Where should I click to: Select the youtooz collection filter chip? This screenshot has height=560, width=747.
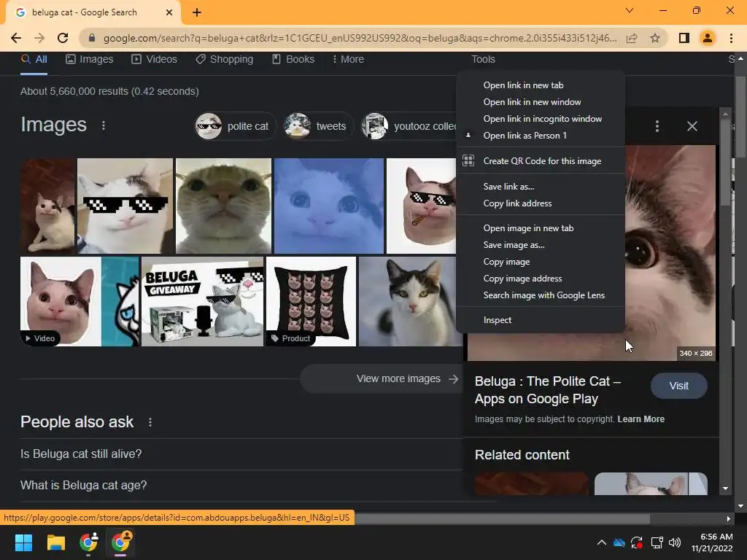pos(410,126)
